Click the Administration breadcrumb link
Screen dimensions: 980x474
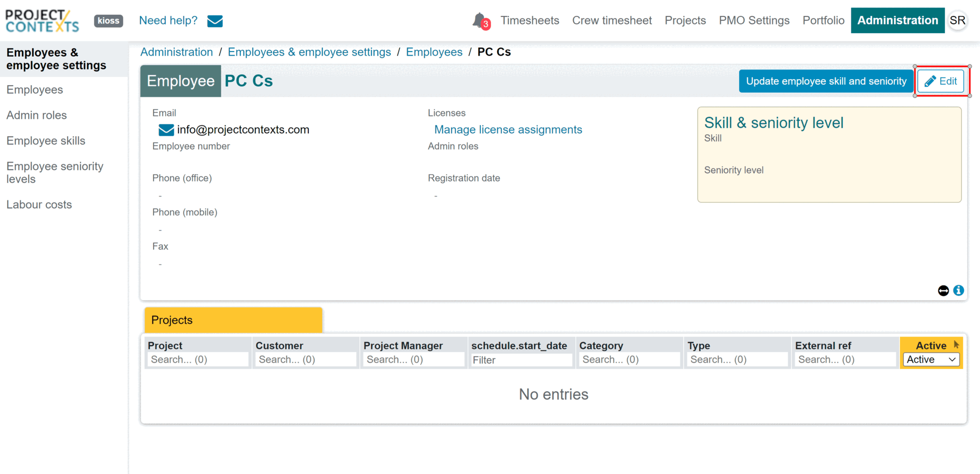pos(176,52)
